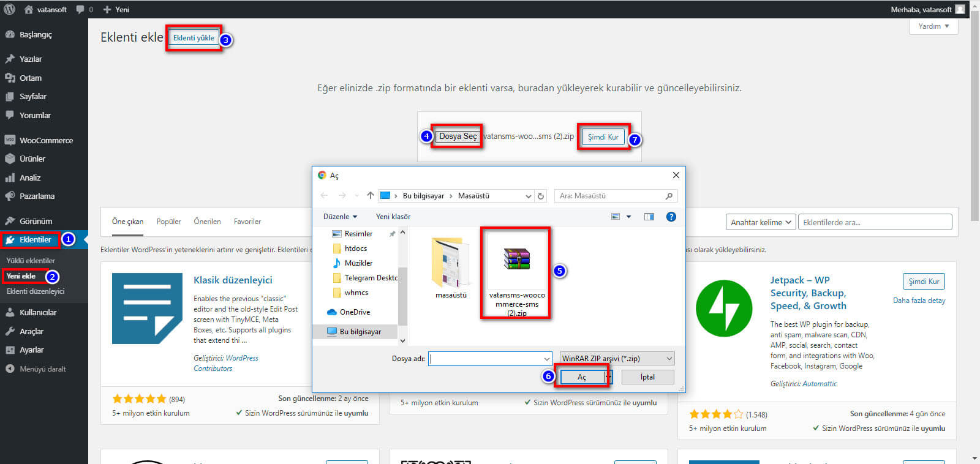Click the Yazılar pin icon
980x464 pixels.
(x=10, y=59)
